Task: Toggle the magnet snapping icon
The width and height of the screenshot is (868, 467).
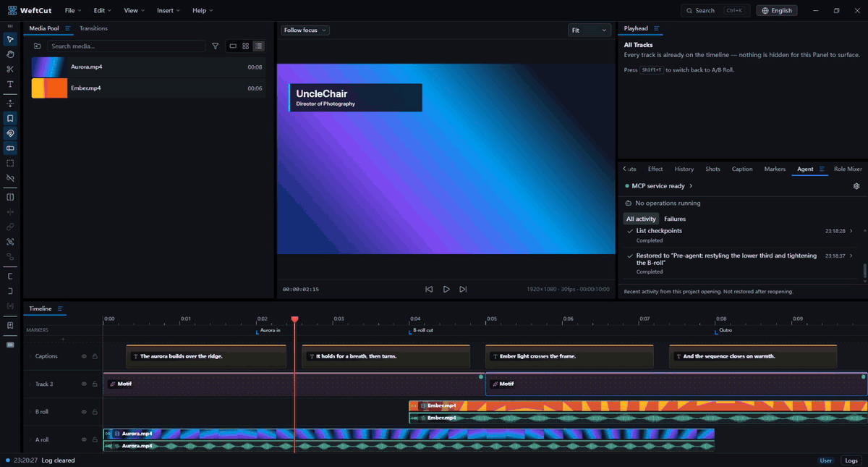Action: click(x=10, y=133)
